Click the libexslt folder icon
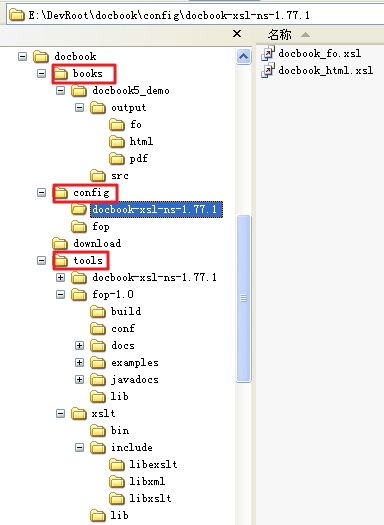The height and width of the screenshot is (525, 384). [x=117, y=465]
